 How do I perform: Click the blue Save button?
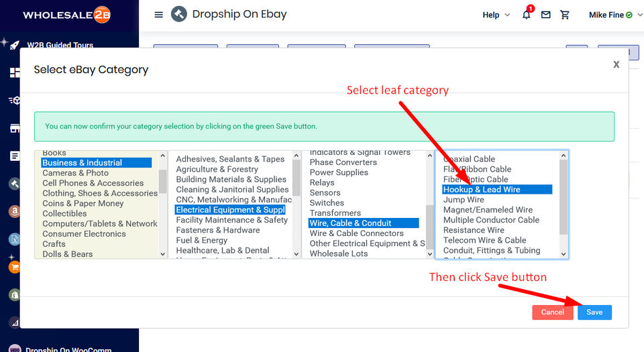pos(594,312)
